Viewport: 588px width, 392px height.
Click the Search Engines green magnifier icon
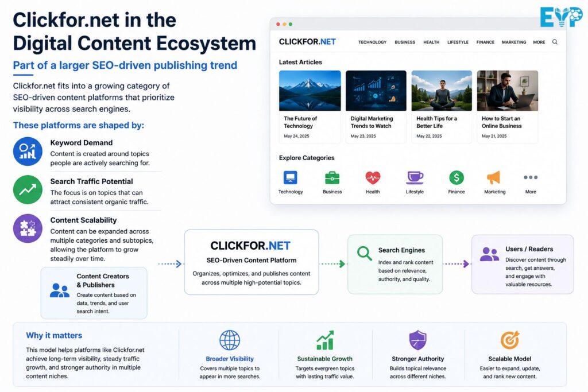(364, 253)
